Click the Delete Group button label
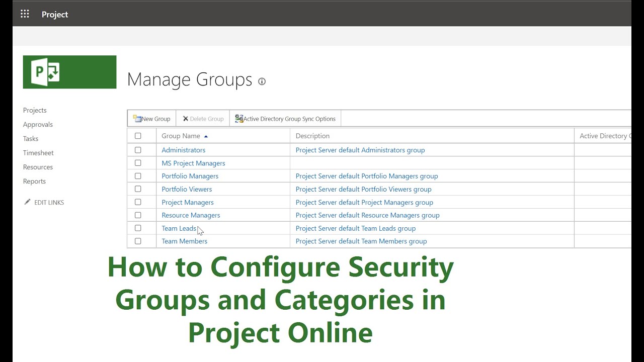Viewport: 644px width, 362px height. pyautogui.click(x=207, y=119)
